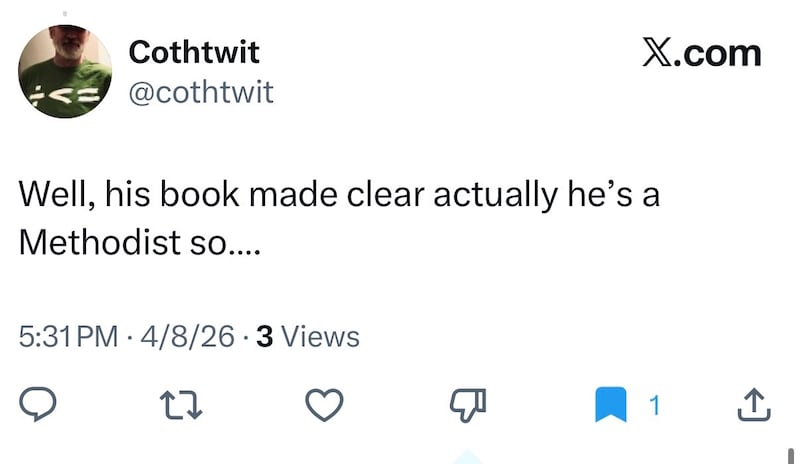This screenshot has width=800, height=464.
Task: Toggle the thumbs-down dislike icon
Action: pos(468,404)
